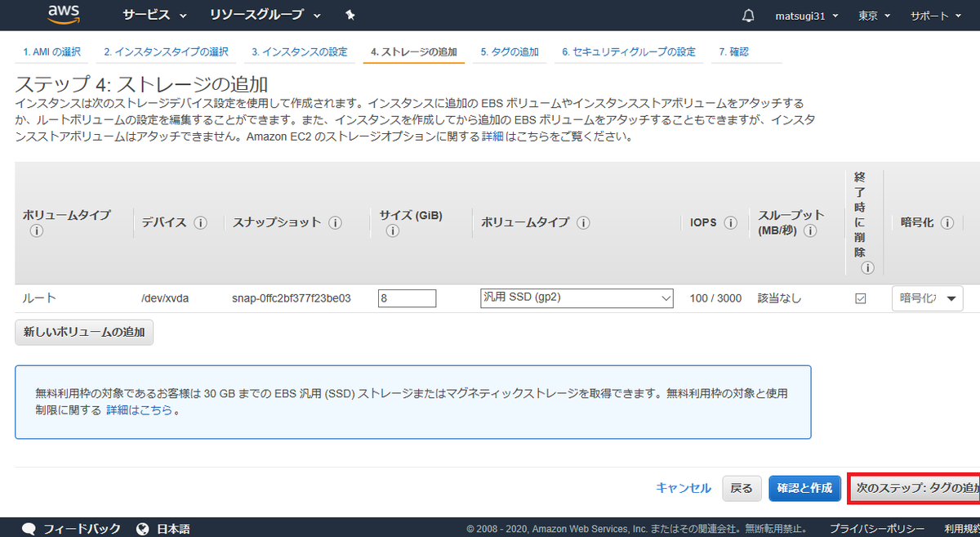Go to step 1. AMI の選択 tab
980x537 pixels.
pyautogui.click(x=51, y=51)
